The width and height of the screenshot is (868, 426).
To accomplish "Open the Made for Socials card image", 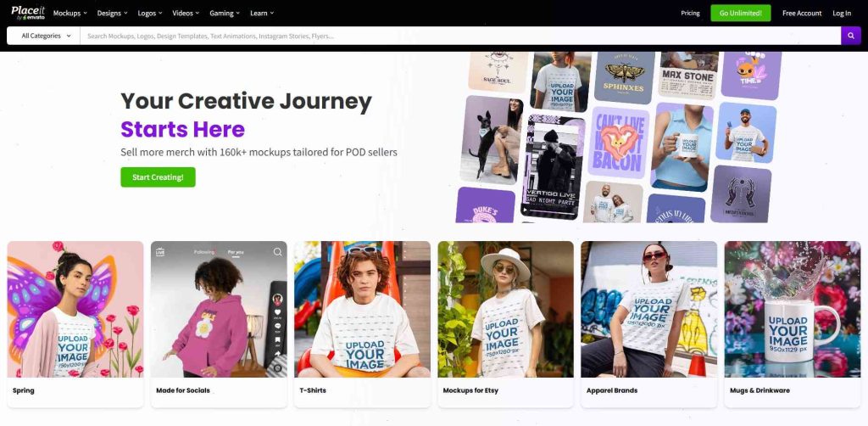I will 219,309.
